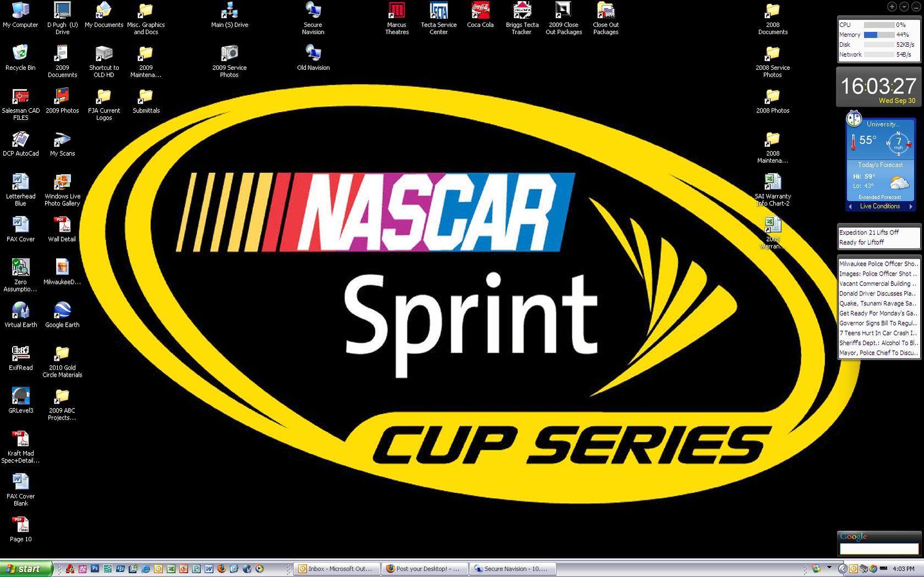Click the Outlook icon in system tray
This screenshot has height=577, width=924.
(x=854, y=569)
